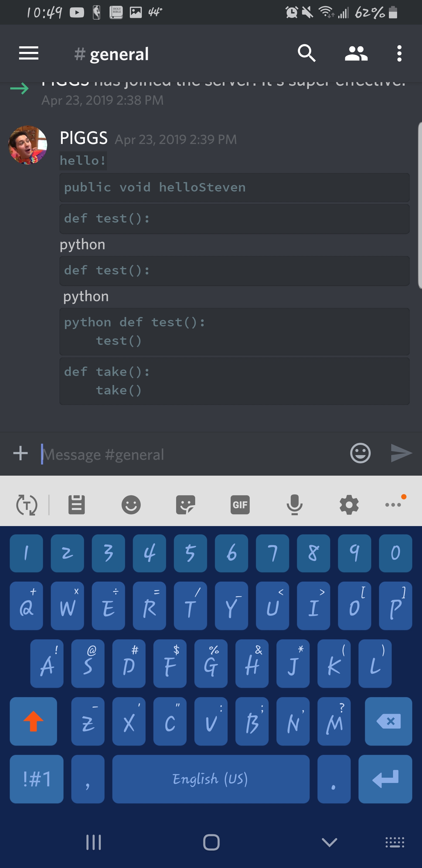This screenshot has height=868, width=422.
Task: Tap the G key
Action: click(x=211, y=664)
